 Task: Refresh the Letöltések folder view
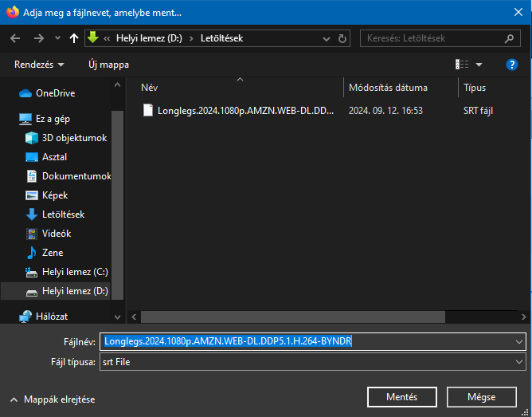[x=342, y=39]
